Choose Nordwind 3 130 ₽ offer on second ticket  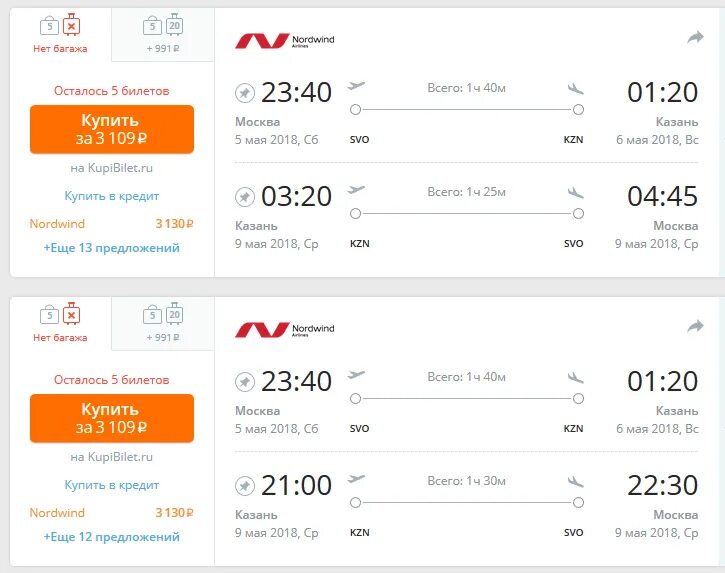tap(111, 513)
